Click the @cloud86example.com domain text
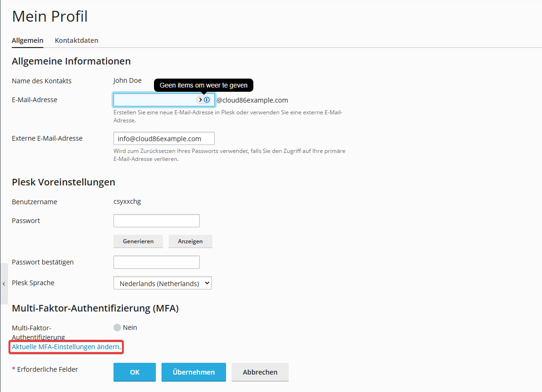Image resolution: width=542 pixels, height=392 pixels. point(252,100)
